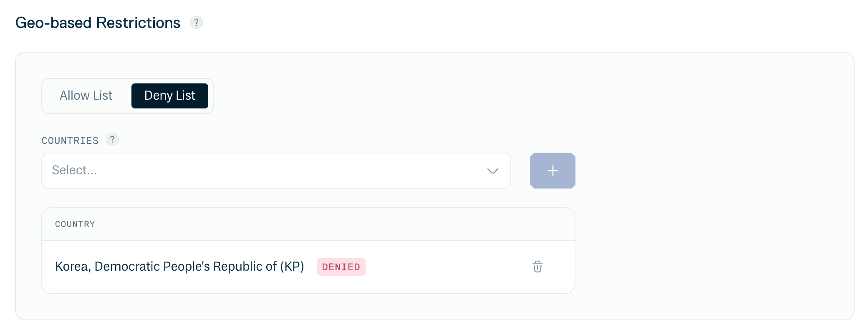Select the Deny List option
The width and height of the screenshot is (868, 332).
169,96
